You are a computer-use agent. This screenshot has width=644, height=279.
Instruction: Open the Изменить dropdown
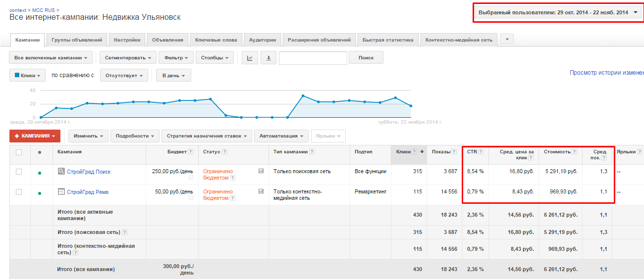point(88,136)
